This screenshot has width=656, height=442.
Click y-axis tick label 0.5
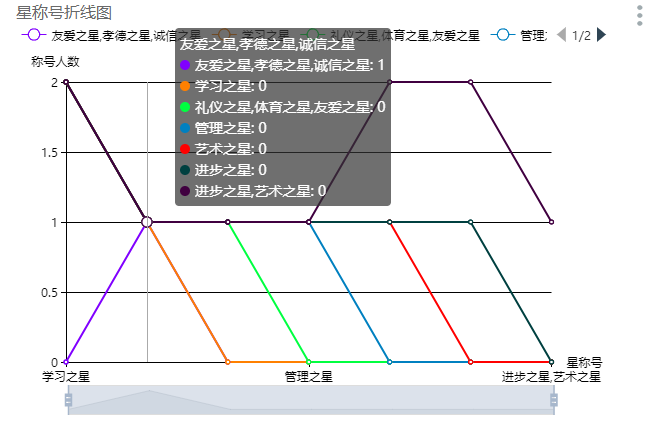click(49, 293)
